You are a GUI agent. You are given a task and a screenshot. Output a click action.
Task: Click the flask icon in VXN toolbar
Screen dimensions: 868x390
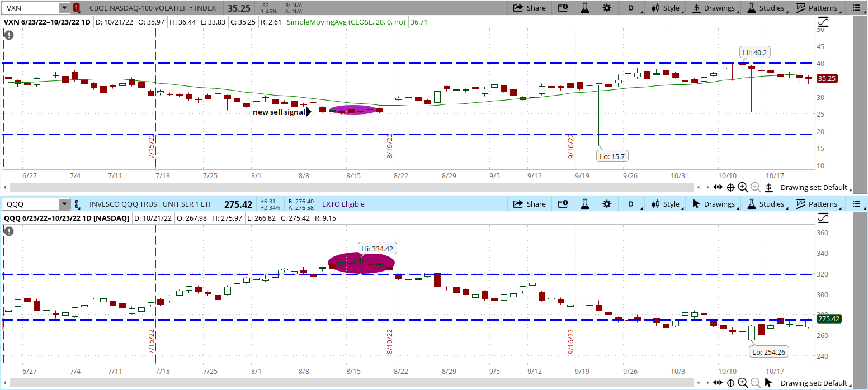(x=585, y=8)
